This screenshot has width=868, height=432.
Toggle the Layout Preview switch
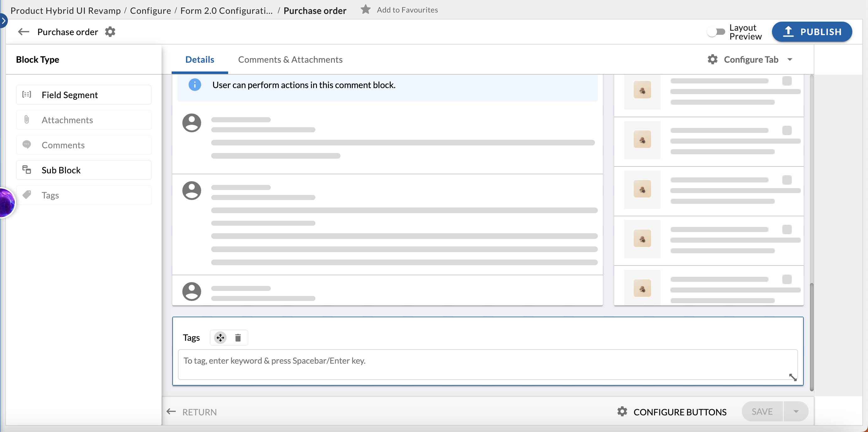(716, 32)
